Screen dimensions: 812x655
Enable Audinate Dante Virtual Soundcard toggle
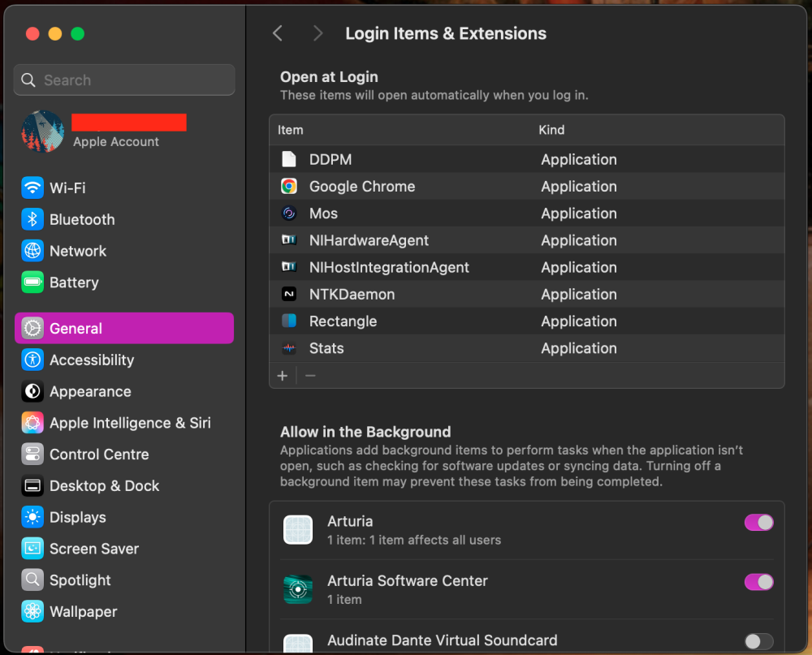click(758, 641)
